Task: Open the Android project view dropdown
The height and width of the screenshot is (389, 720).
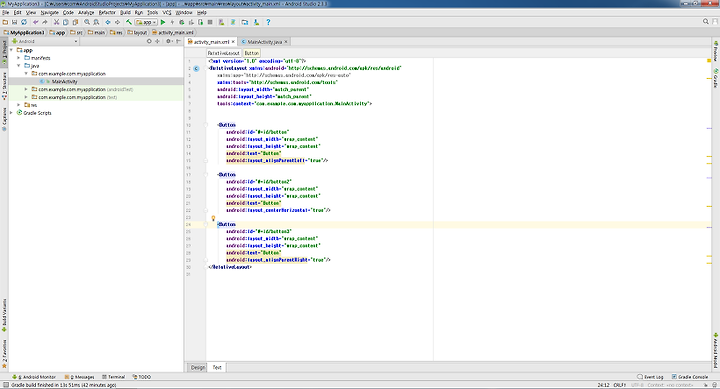Action: [x=45, y=41]
